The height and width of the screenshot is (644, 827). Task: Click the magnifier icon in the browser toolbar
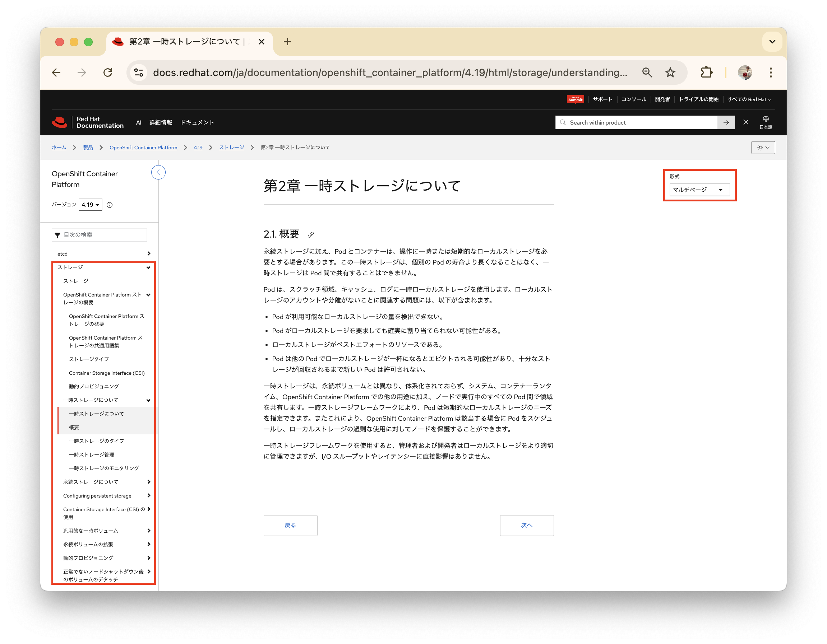coord(647,72)
